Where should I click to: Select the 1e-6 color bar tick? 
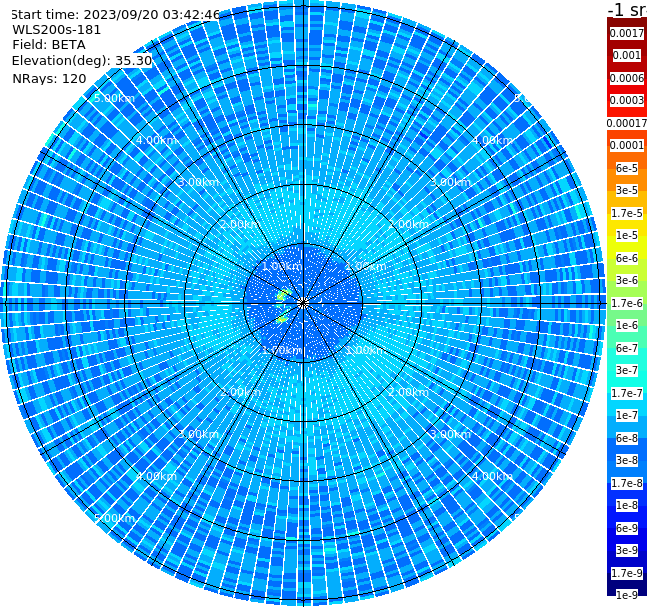pos(627,325)
